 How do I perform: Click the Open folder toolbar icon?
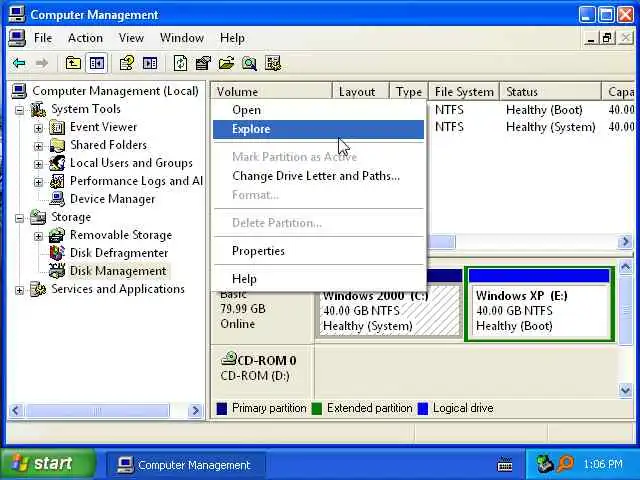coord(226,63)
